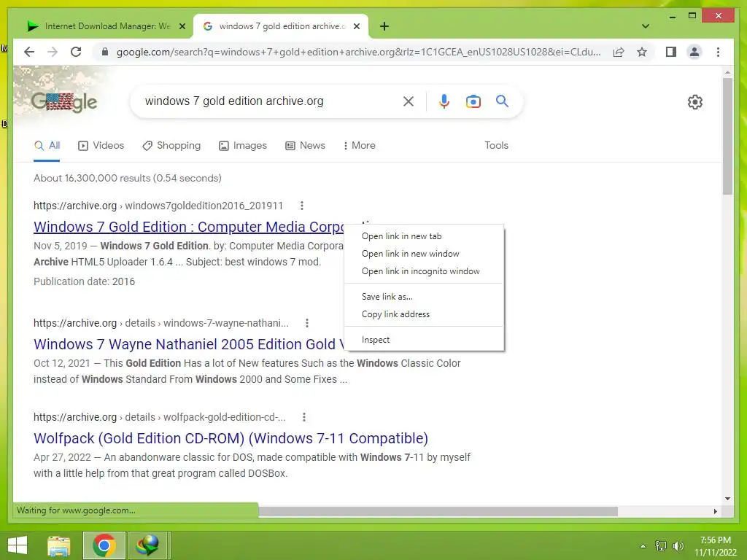Select the All results tab
Image resolution: width=747 pixels, height=560 pixels.
(47, 145)
